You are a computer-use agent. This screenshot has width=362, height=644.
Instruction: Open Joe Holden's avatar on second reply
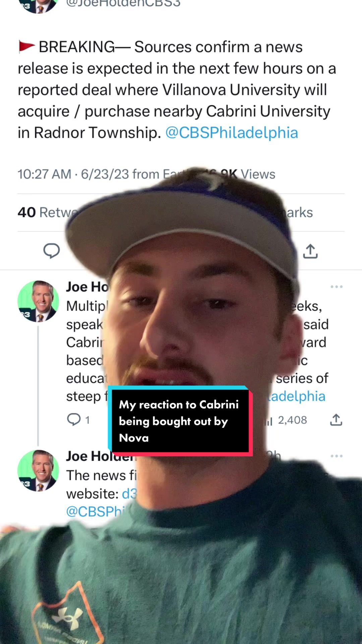click(x=38, y=471)
